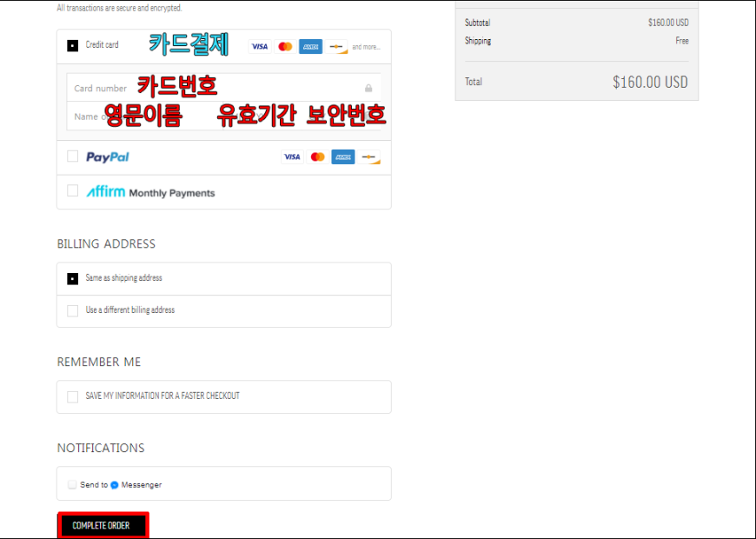The height and width of the screenshot is (539, 756).
Task: Click the Visa icon in Credit card row
Action: pos(260,47)
